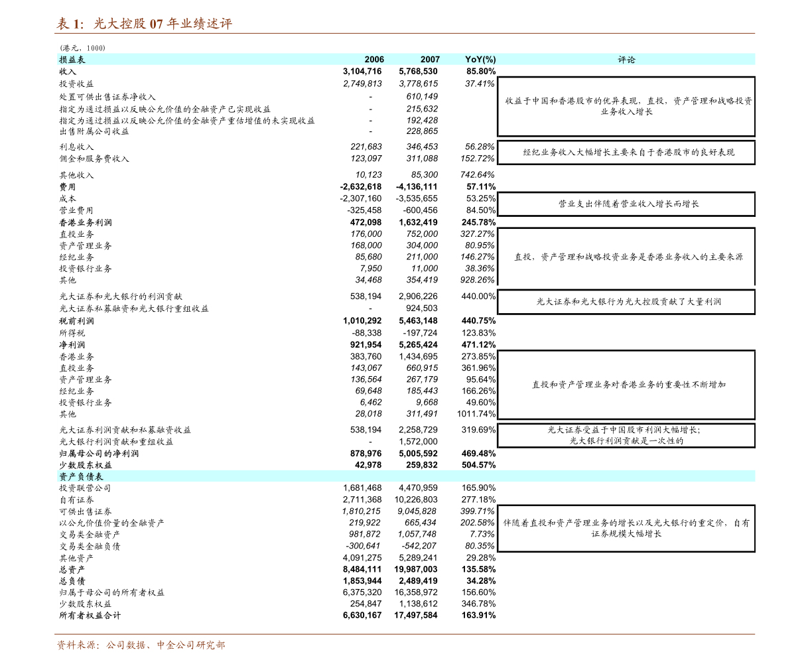Select the 损益表 section header
Screen dimensions: 812x664
pos(72,60)
